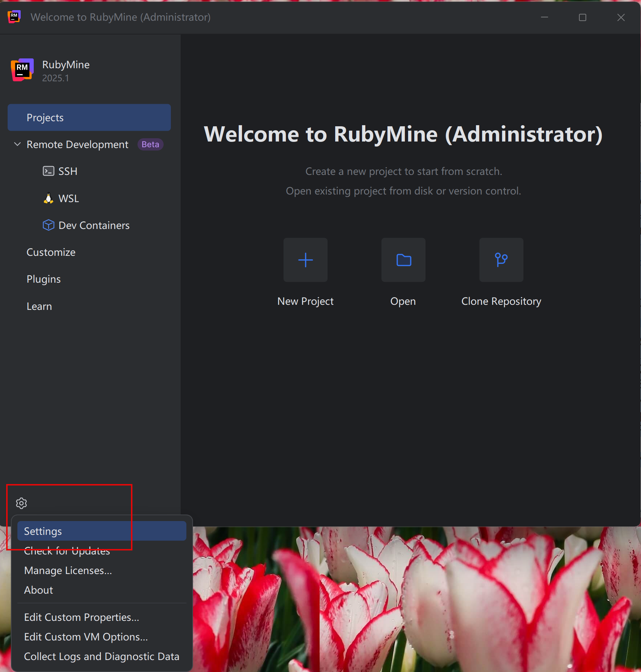This screenshot has width=641, height=672.
Task: Click the New Project plus icon
Action: click(305, 260)
